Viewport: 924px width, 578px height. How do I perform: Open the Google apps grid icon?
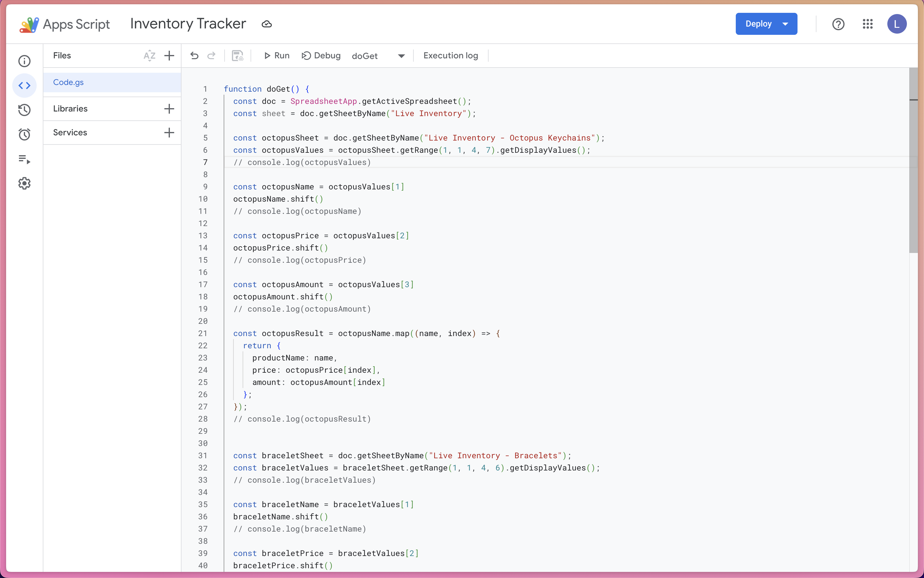pos(867,24)
